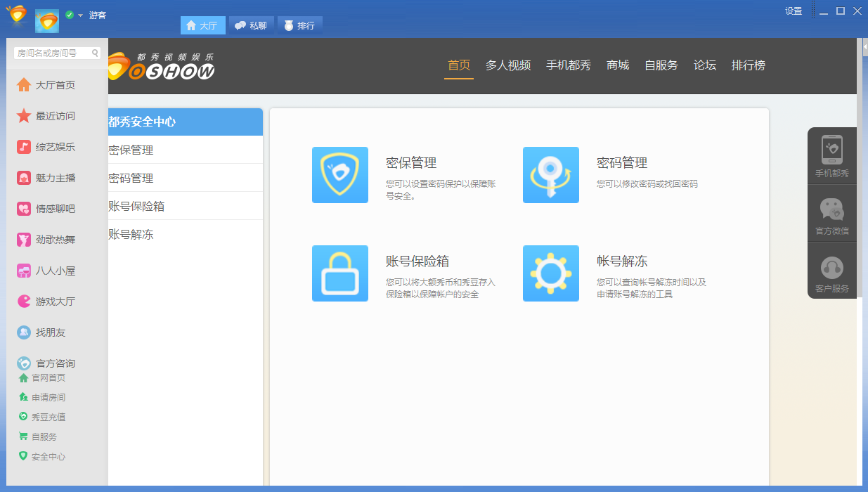Switch to the 大厅 tab
The width and height of the screenshot is (868, 492).
coord(202,25)
